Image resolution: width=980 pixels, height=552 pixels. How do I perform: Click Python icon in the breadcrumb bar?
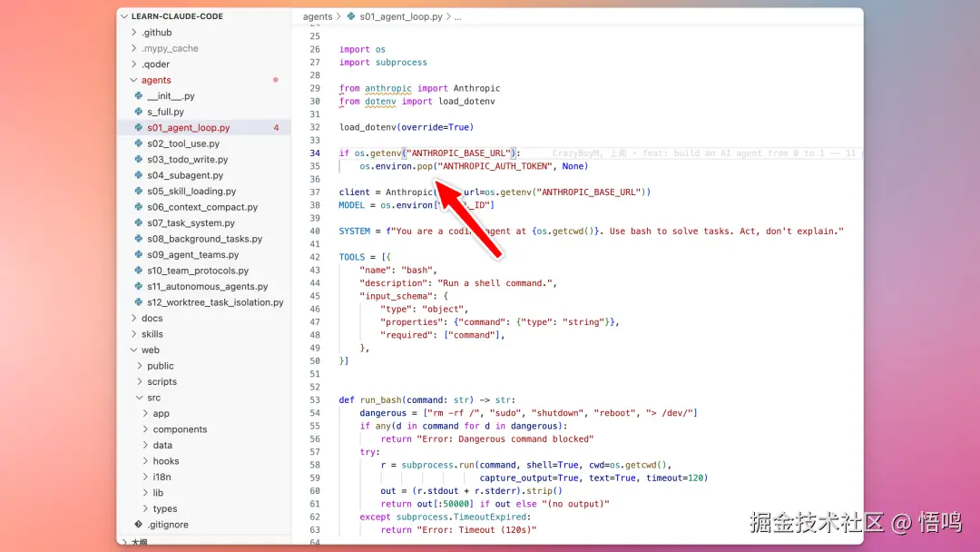351,17
